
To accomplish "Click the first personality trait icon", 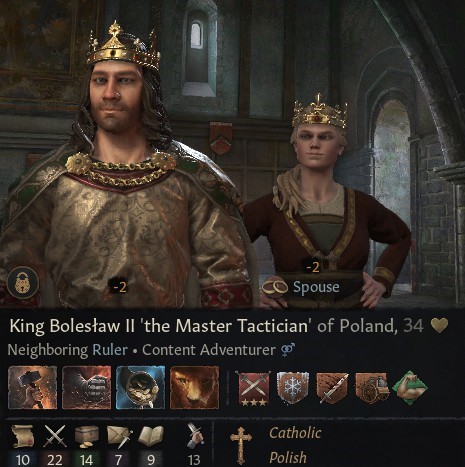I will [33, 387].
